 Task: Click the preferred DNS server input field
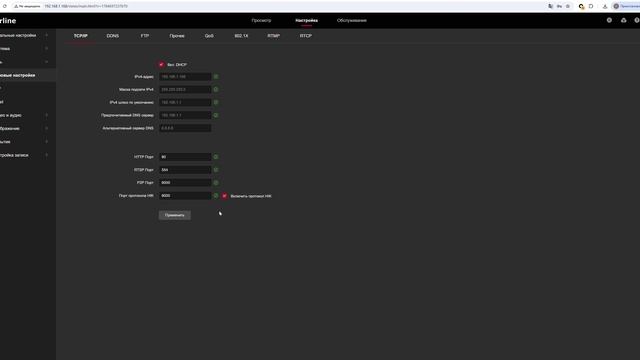click(x=185, y=115)
